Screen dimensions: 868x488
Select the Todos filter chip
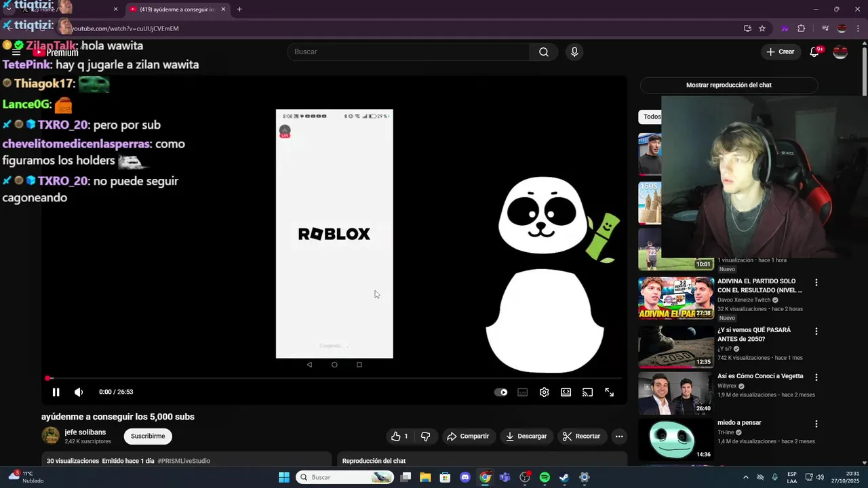(650, 117)
